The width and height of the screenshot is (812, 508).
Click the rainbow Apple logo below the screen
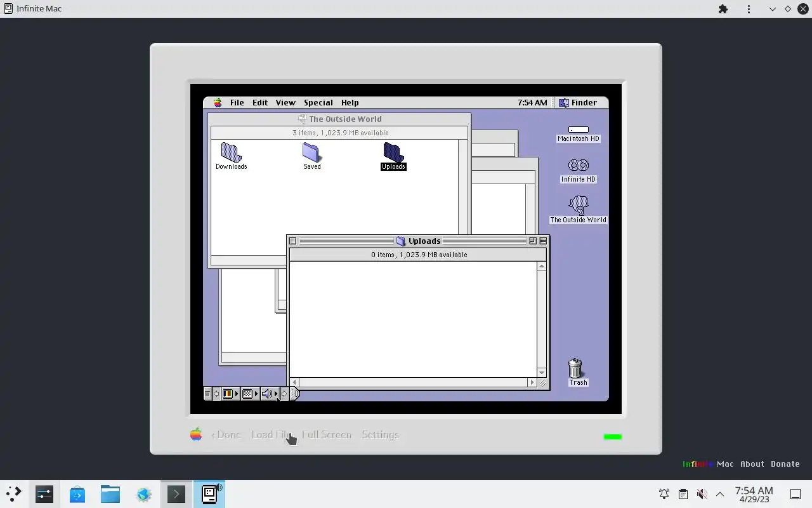[196, 434]
